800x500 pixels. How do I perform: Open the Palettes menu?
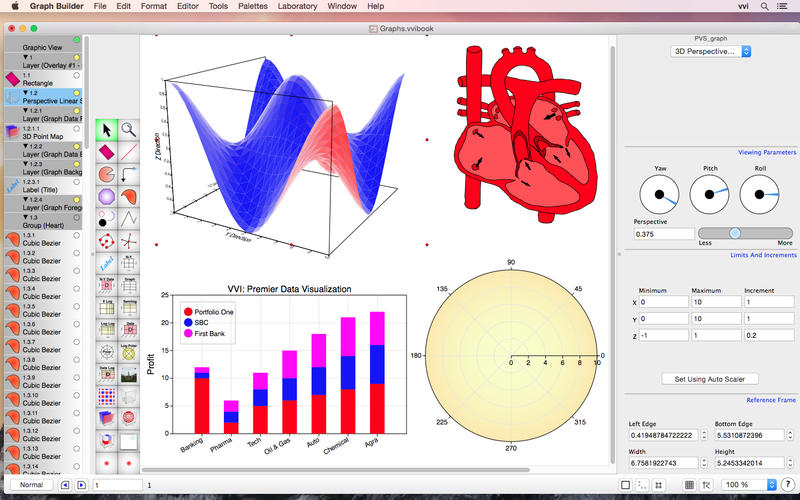[253, 6]
